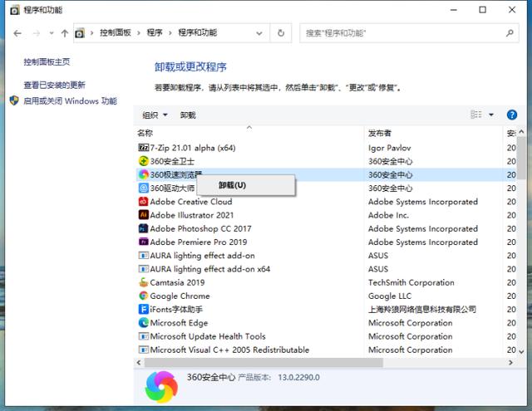Screen dimensions: 532x411
Task: Select the Adobe Illustrator 2021 icon
Action: point(143,215)
